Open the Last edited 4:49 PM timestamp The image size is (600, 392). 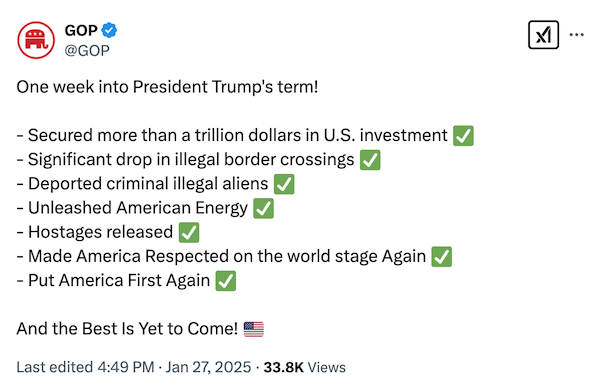85,367
